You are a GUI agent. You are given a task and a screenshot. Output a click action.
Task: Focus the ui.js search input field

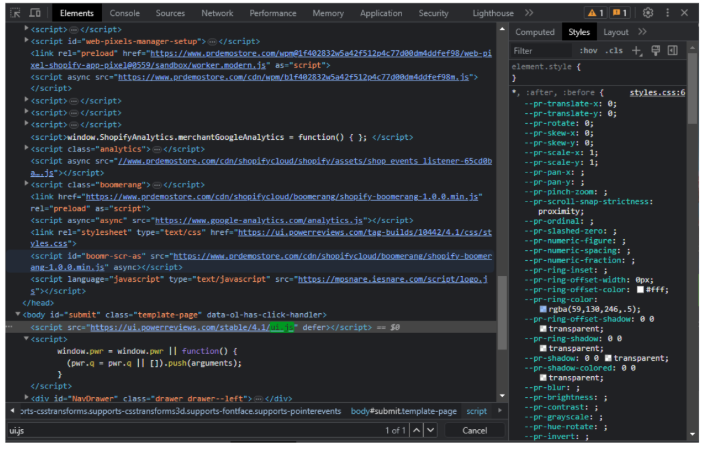pos(193,431)
